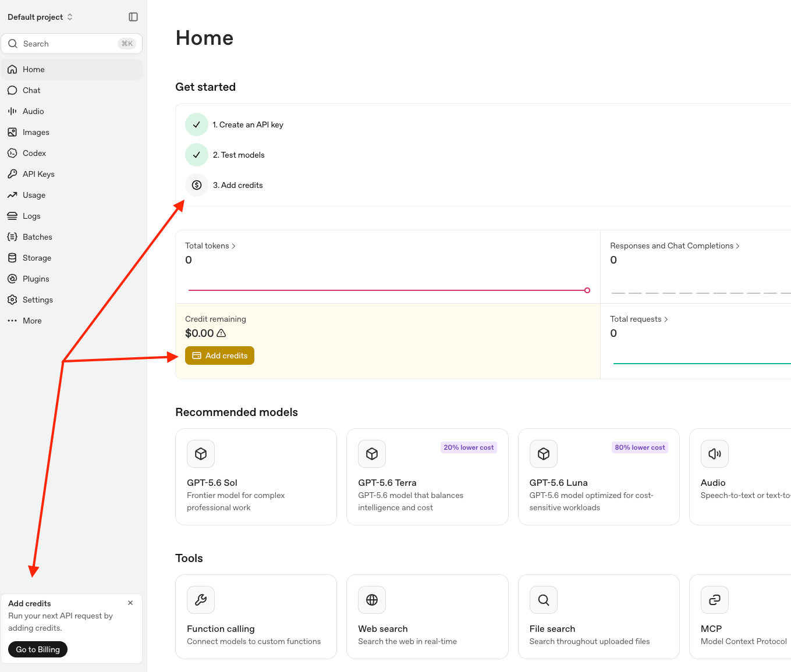The image size is (791, 672).
Task: Open step 3. Add credits
Action: coord(237,185)
